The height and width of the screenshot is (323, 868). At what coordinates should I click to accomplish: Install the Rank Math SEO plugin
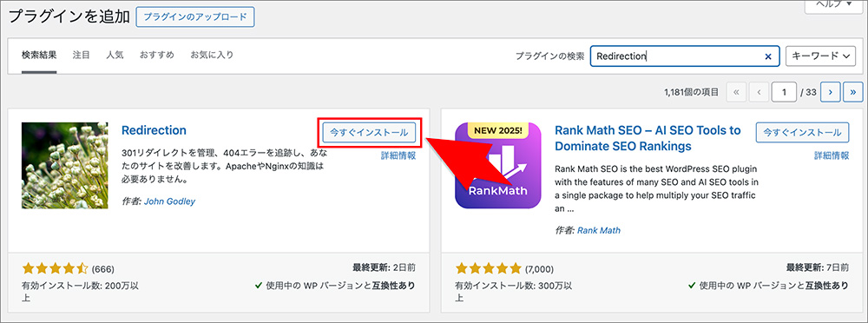802,133
